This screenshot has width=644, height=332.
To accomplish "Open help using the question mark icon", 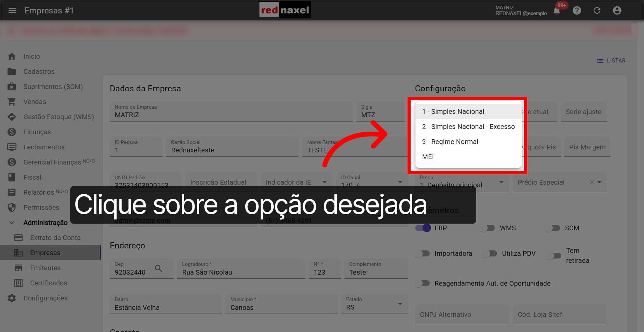I will click(577, 10).
